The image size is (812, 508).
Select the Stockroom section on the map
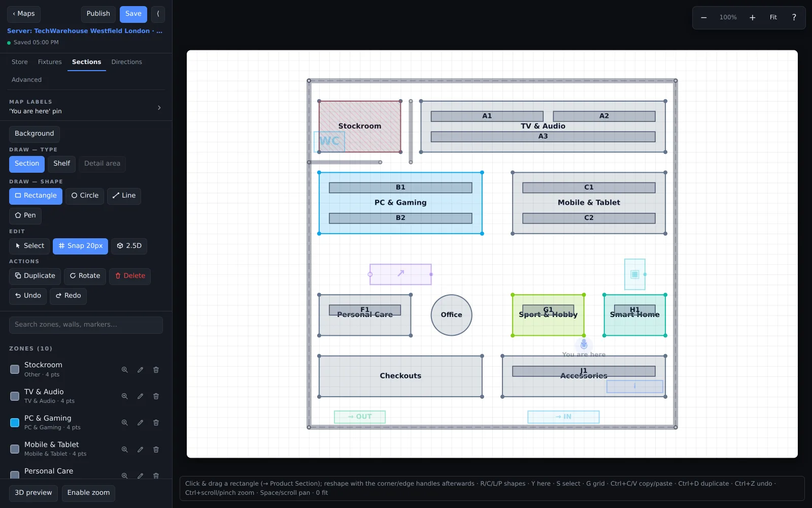coord(360,126)
